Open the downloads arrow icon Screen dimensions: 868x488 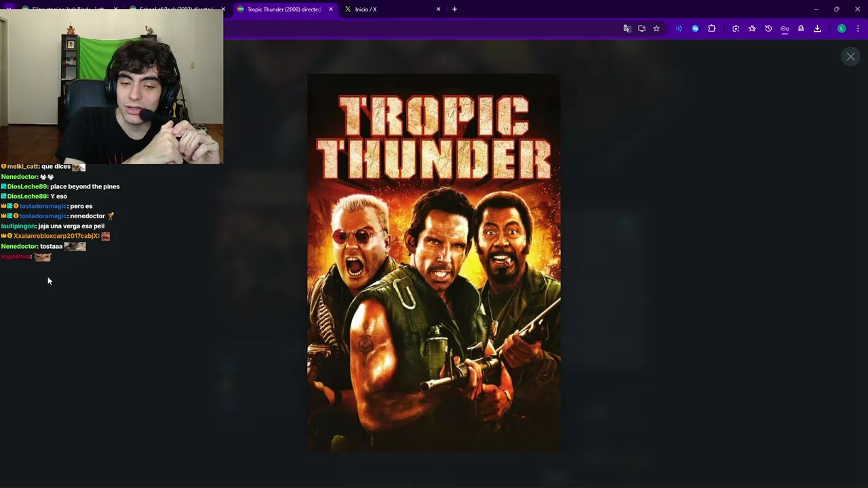(x=817, y=28)
